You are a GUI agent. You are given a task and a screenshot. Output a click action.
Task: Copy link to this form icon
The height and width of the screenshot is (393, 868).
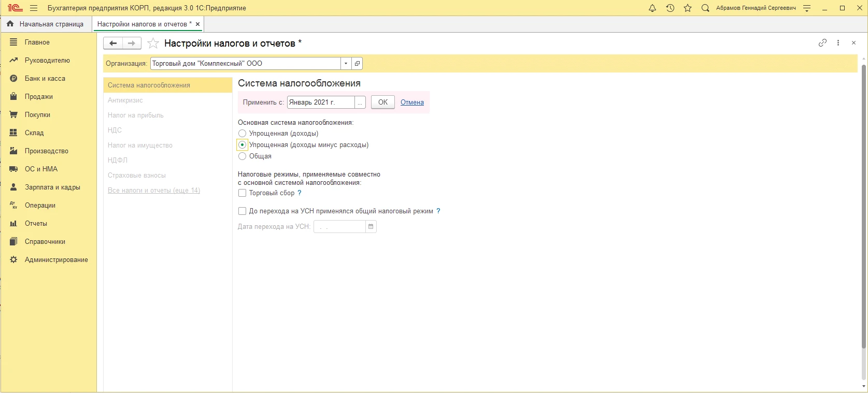click(x=822, y=43)
